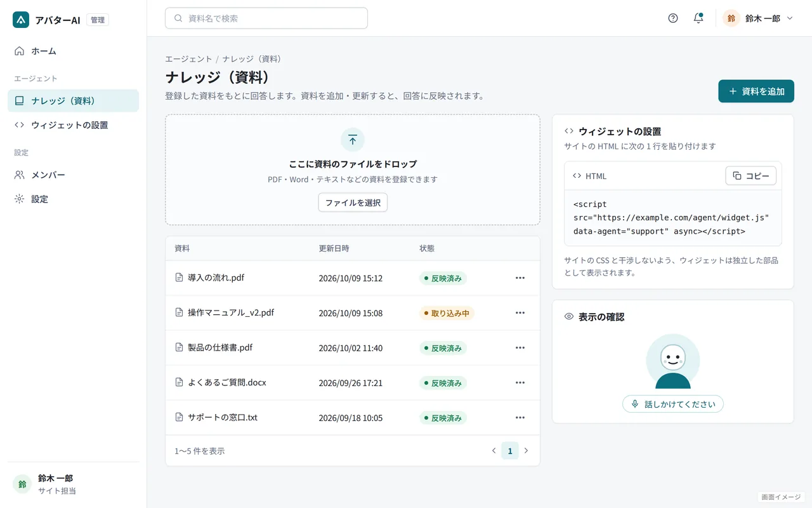Open 設定 in the sidebar
This screenshot has width=812, height=508.
(73, 199)
